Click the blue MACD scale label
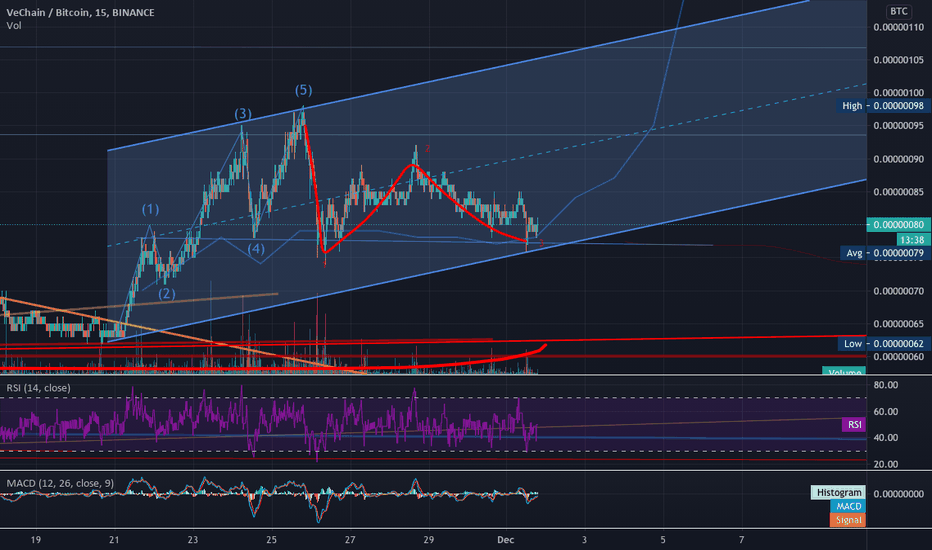Viewport: 932px width, 550px height. [x=848, y=506]
